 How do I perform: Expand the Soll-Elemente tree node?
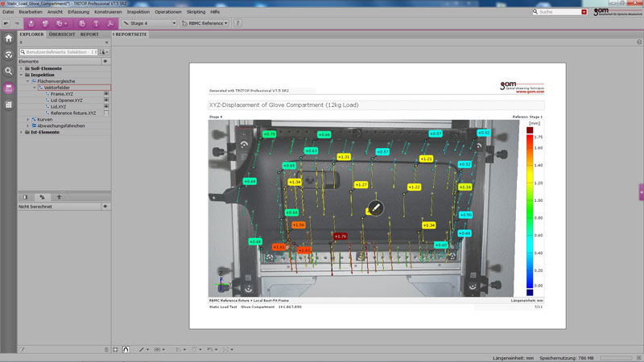[22, 68]
